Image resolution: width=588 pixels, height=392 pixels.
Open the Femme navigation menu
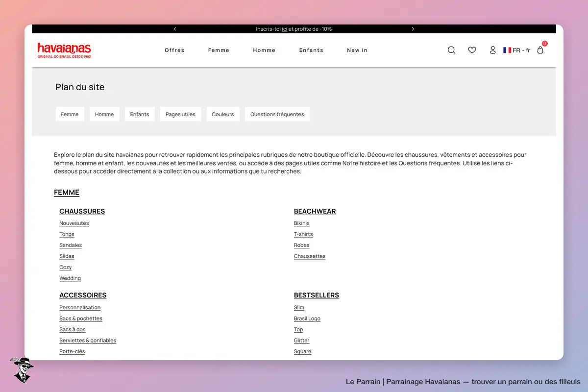click(219, 50)
